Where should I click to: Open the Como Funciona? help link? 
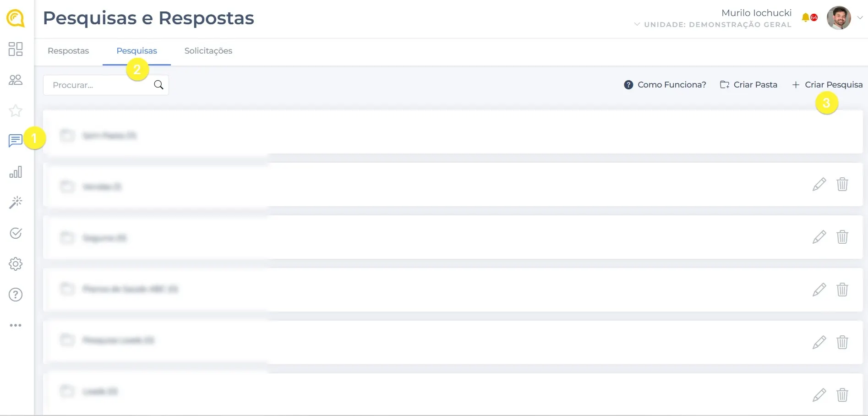[665, 85]
